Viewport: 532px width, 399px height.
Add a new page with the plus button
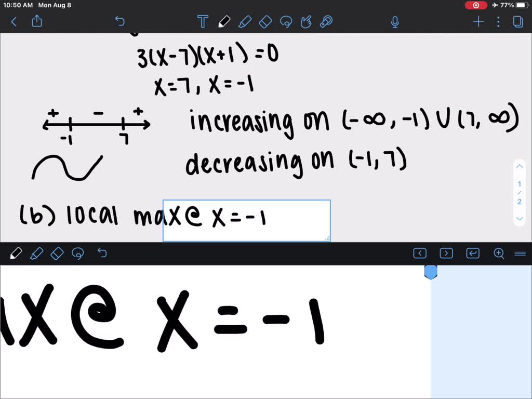pos(477,22)
